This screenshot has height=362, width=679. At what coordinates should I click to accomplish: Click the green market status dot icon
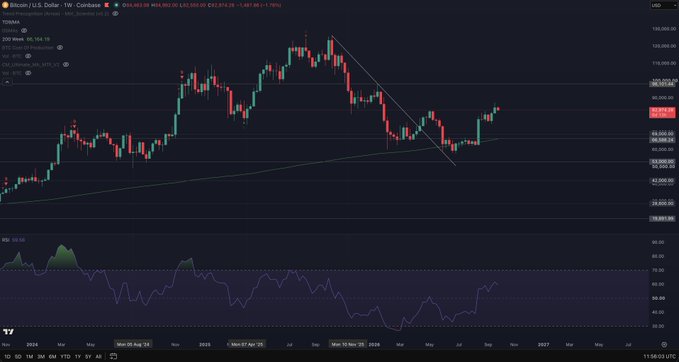click(x=116, y=5)
